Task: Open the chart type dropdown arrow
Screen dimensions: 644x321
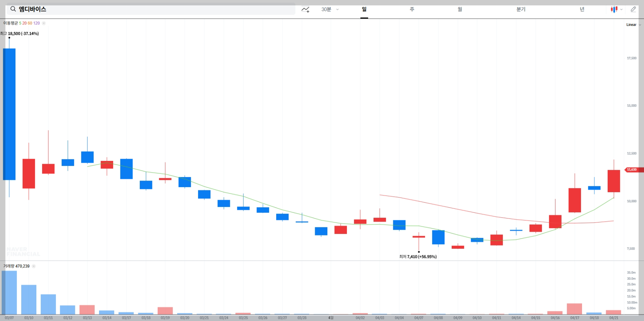Action: [x=621, y=10]
